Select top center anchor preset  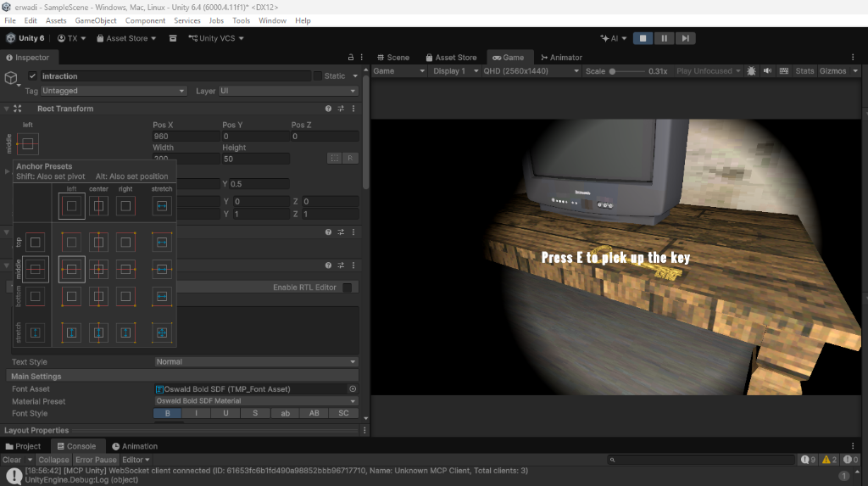(x=98, y=243)
